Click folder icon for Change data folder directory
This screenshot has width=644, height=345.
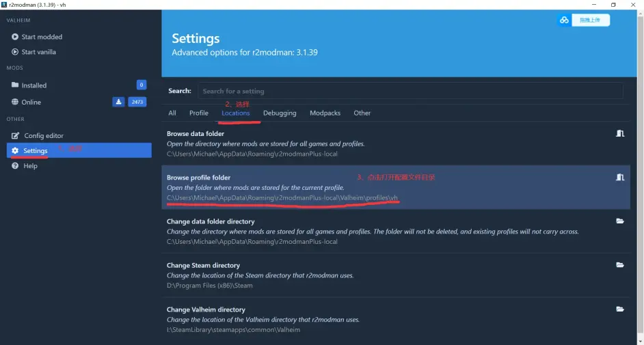tap(620, 221)
